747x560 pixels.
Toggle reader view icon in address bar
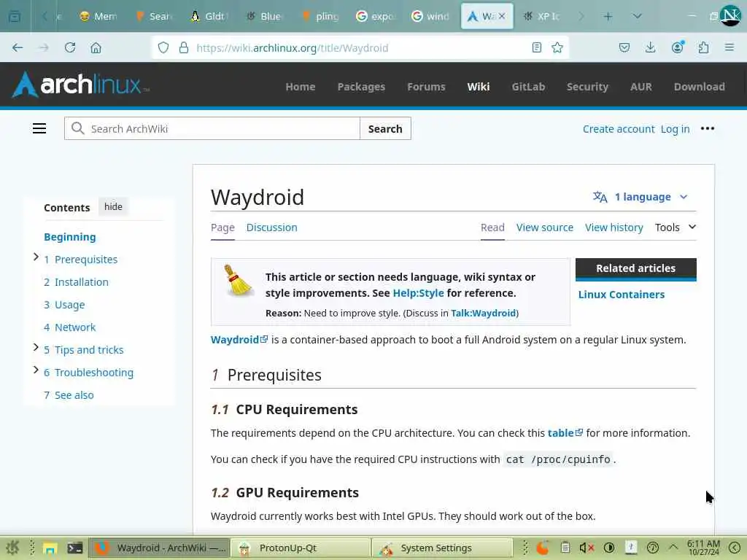[537, 47]
